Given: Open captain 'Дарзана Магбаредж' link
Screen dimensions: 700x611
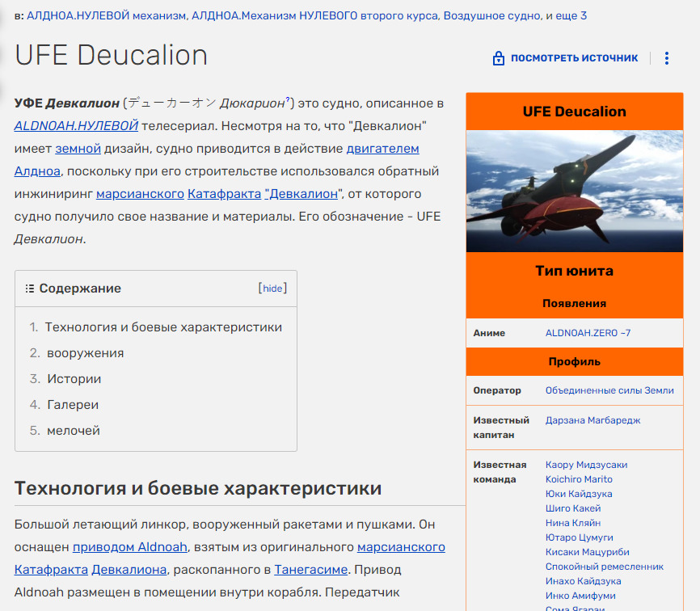Looking at the screenshot, I should click(592, 420).
